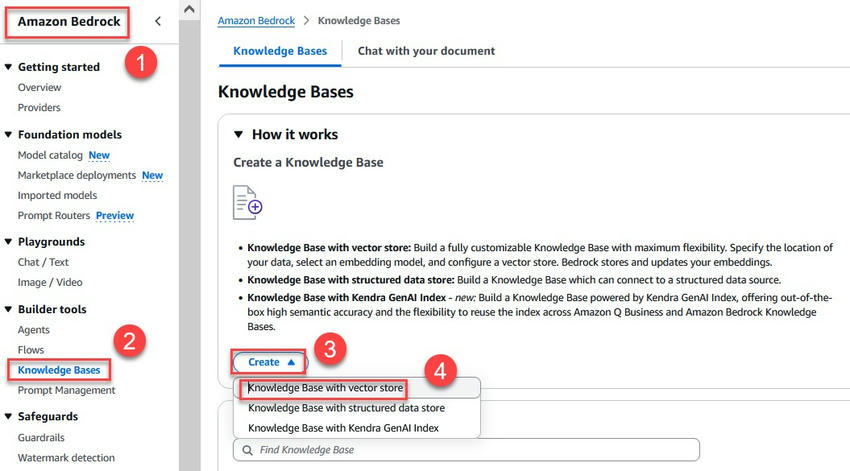Screen dimensions: 850x471
Task: Collapse the Playgrounds section triangle
Action: tap(8, 242)
